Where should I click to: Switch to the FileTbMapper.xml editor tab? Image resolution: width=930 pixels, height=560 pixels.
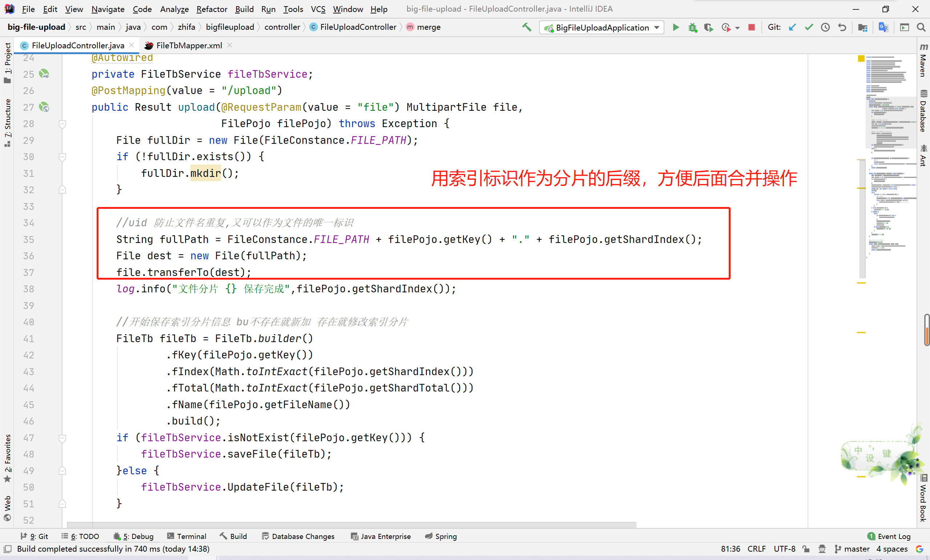point(189,45)
